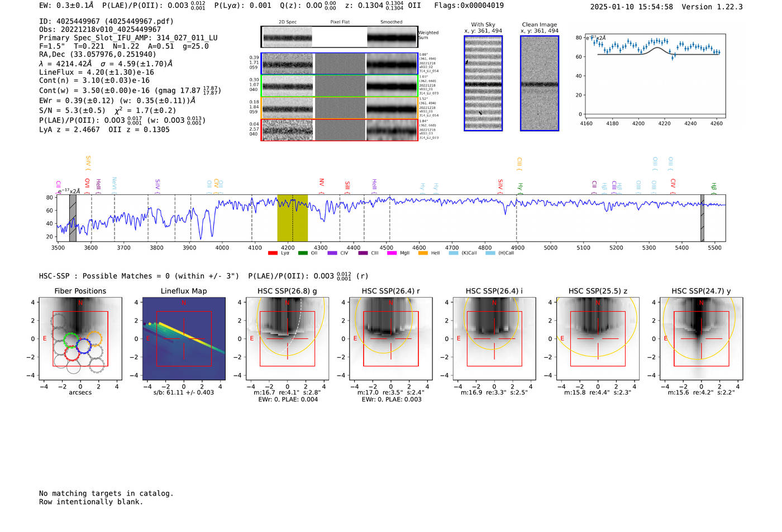Screen dimensions: 782x532
Task: Click 'No matching targets in catalog.' text
Action: tap(106, 493)
